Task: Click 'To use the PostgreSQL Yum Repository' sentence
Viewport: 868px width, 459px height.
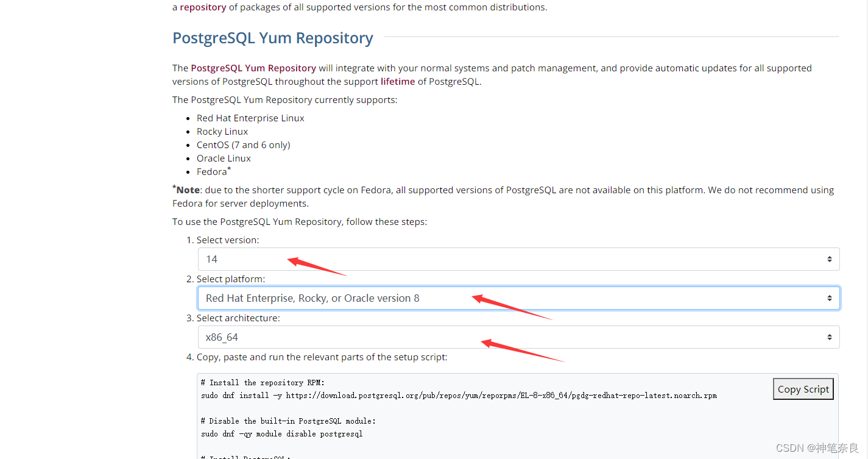Action: click(300, 222)
